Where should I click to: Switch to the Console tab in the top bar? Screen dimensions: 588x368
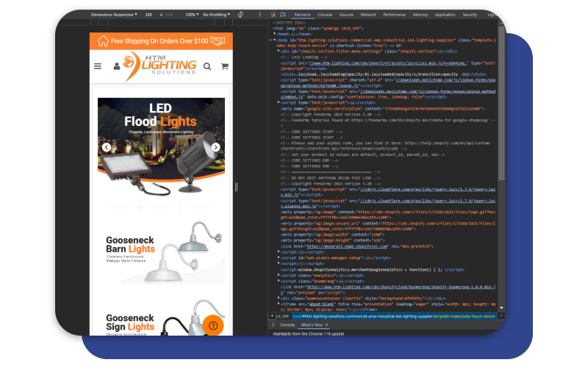[325, 15]
